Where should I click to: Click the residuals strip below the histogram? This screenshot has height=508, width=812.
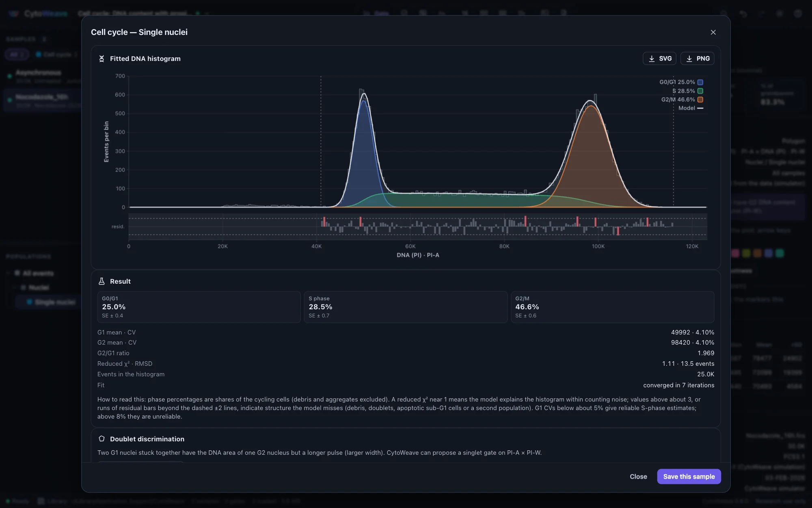tap(418, 226)
